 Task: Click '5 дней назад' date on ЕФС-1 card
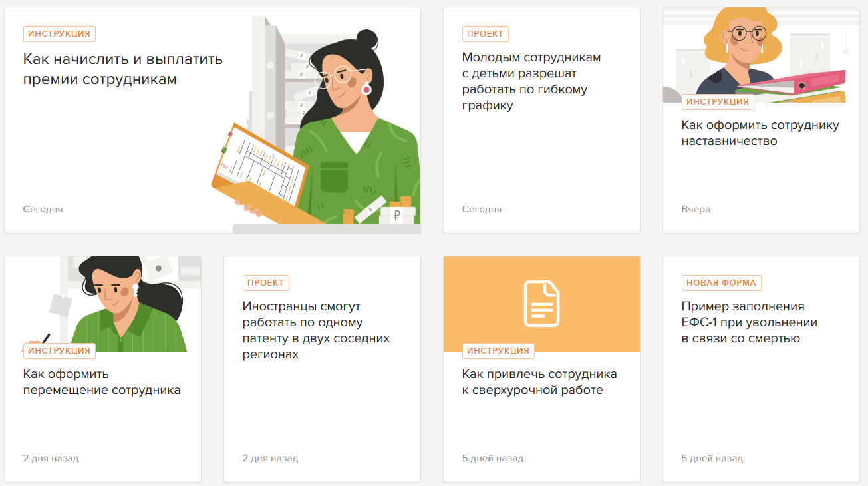pyautogui.click(x=712, y=459)
